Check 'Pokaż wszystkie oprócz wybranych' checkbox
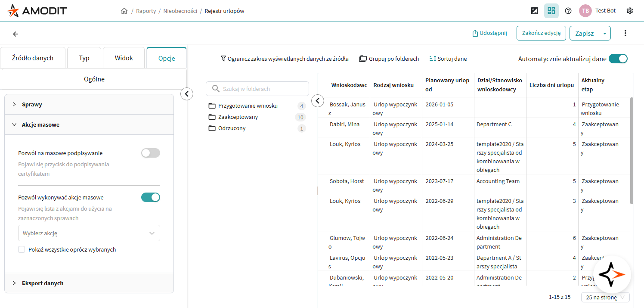Screen dimensions: 644x308 point(22,249)
